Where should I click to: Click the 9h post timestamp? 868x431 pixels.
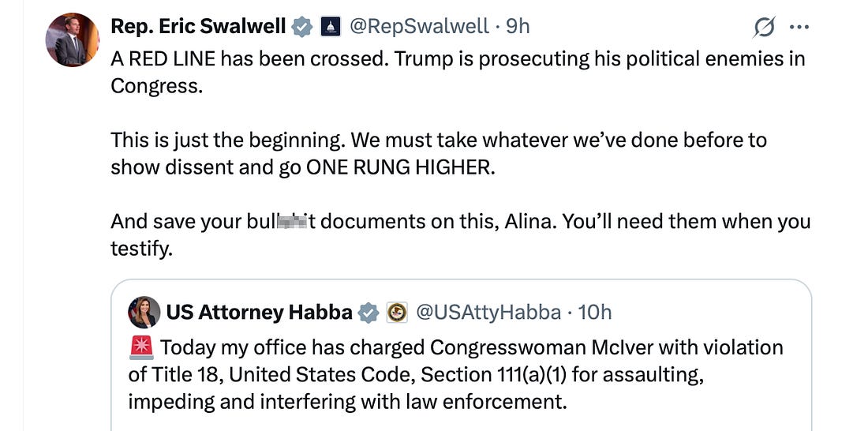click(518, 26)
